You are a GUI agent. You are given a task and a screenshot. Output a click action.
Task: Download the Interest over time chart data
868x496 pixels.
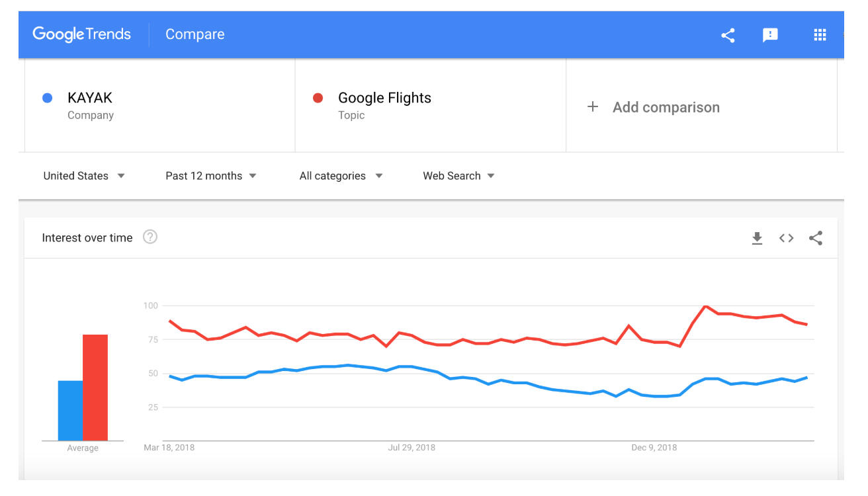(x=757, y=238)
